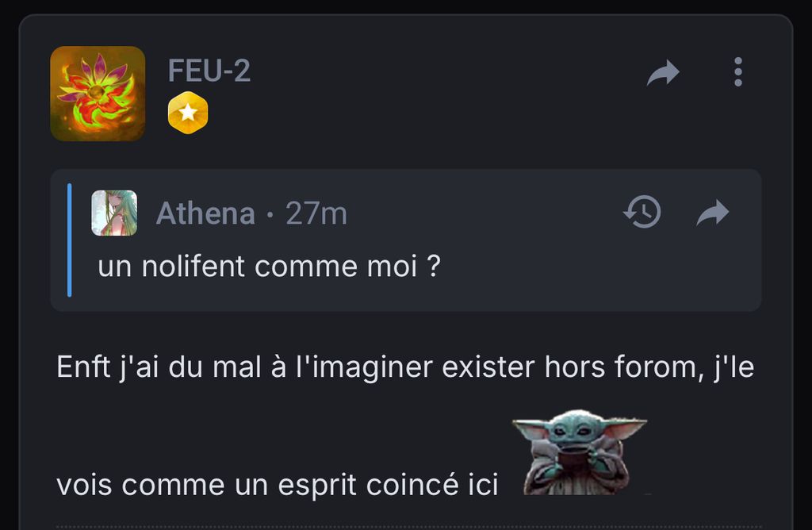Share FEU-2's post with the top arrow

coord(663,73)
